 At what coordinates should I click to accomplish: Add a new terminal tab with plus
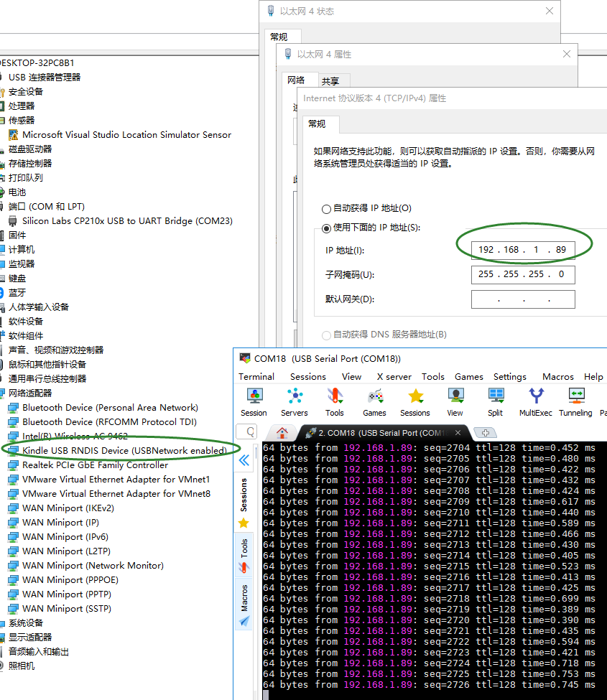[x=486, y=433]
